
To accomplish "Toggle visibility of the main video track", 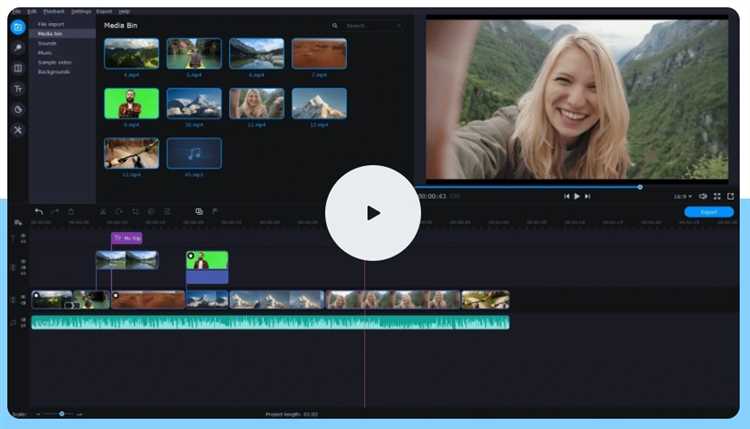I will pyautogui.click(x=22, y=297).
